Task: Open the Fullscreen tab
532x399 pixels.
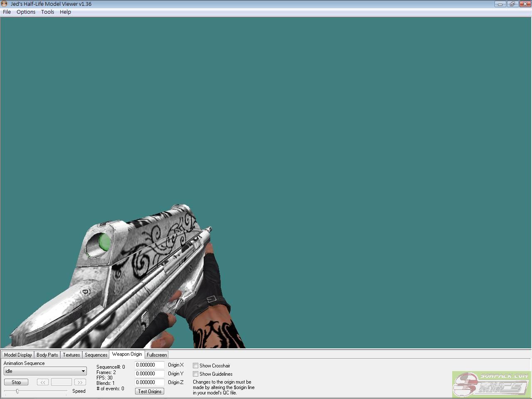Action: click(x=157, y=355)
